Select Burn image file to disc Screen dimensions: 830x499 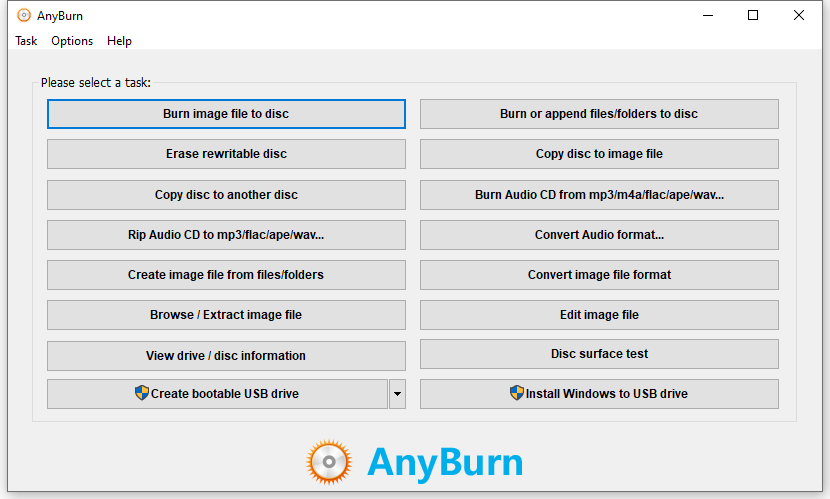pos(226,114)
